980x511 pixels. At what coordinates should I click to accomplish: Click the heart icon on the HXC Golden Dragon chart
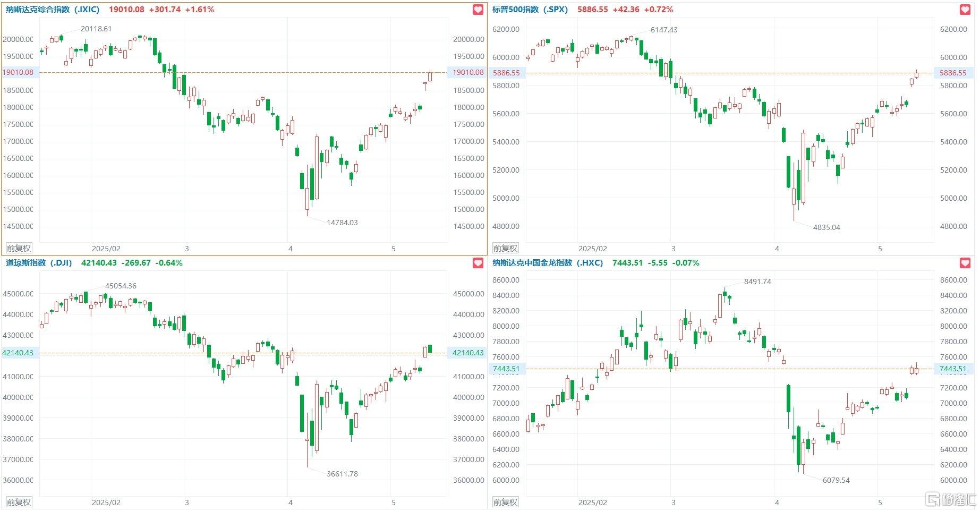[x=965, y=263]
